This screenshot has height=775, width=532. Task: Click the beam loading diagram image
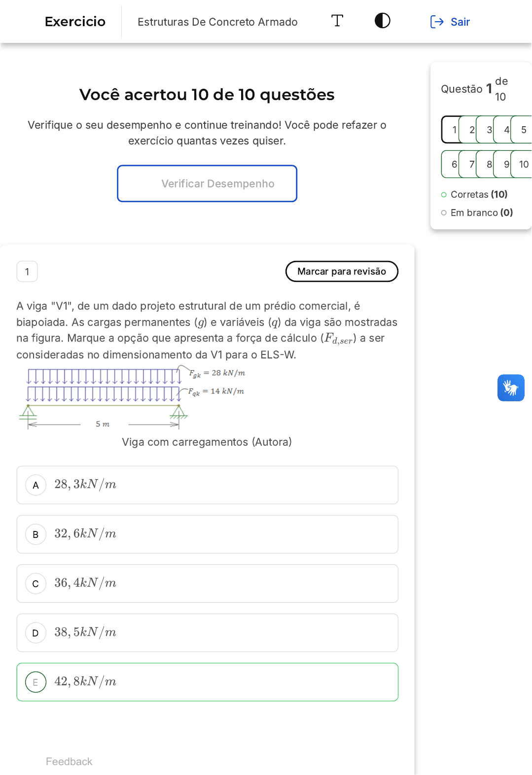[x=132, y=398]
